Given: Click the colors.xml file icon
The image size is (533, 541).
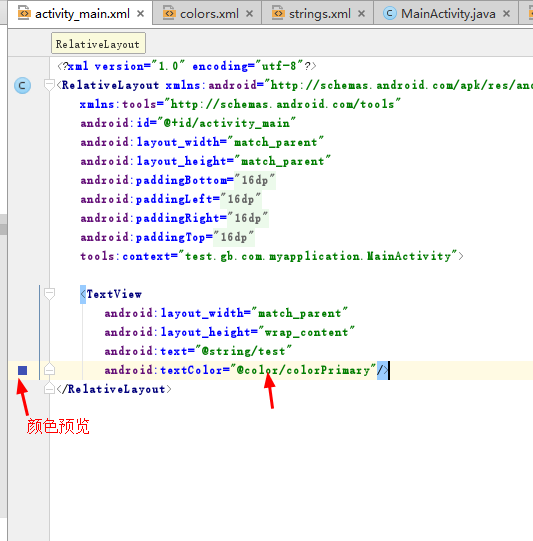Looking at the screenshot, I should tap(169, 13).
